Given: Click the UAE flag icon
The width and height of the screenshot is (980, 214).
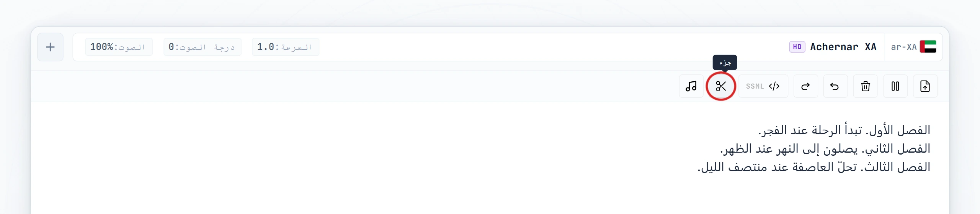Looking at the screenshot, I should coord(928,47).
